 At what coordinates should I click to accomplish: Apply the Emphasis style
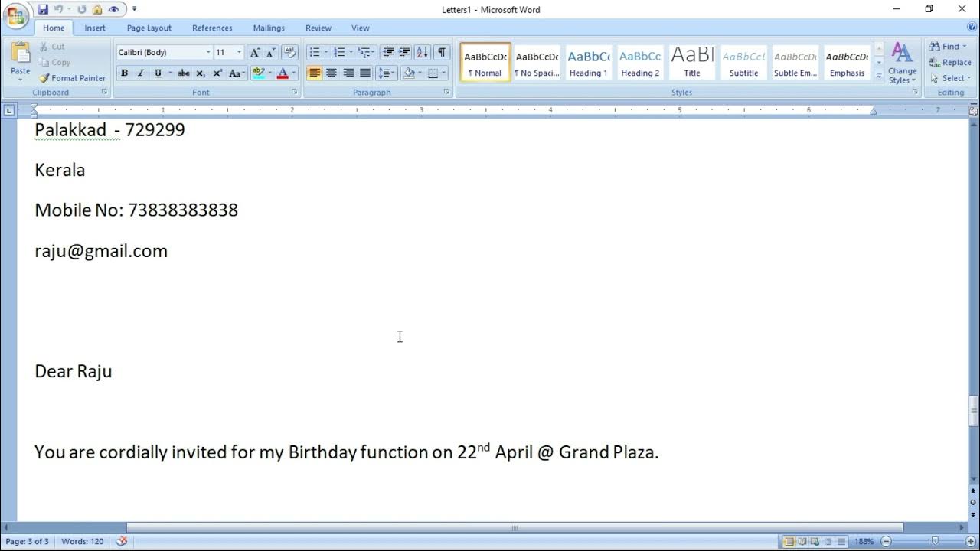click(x=847, y=62)
